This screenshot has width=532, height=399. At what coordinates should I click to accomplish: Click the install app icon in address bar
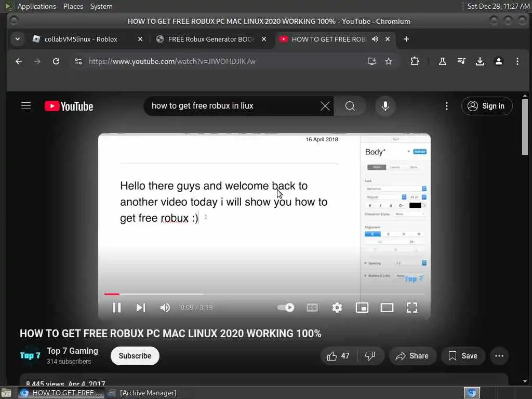point(371,61)
